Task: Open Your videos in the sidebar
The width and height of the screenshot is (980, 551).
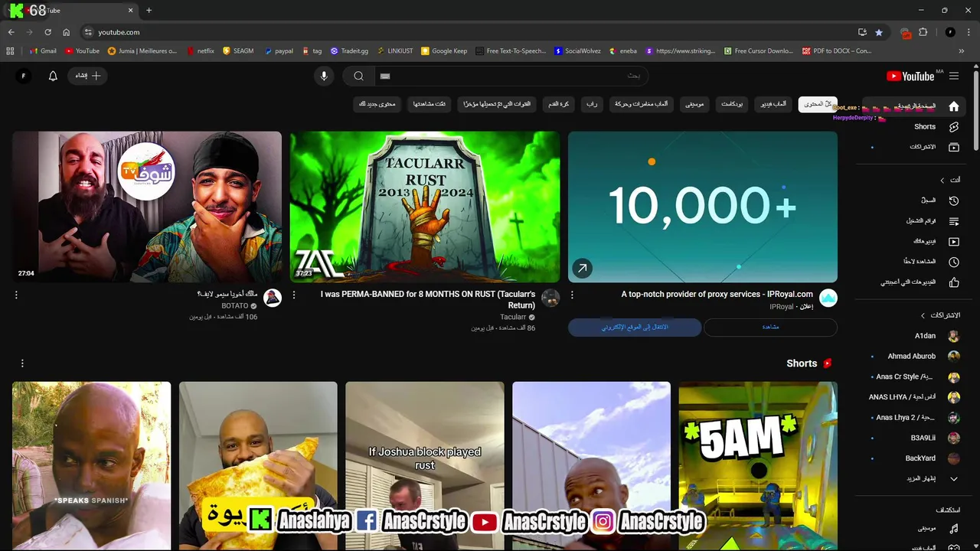Action: point(913,241)
